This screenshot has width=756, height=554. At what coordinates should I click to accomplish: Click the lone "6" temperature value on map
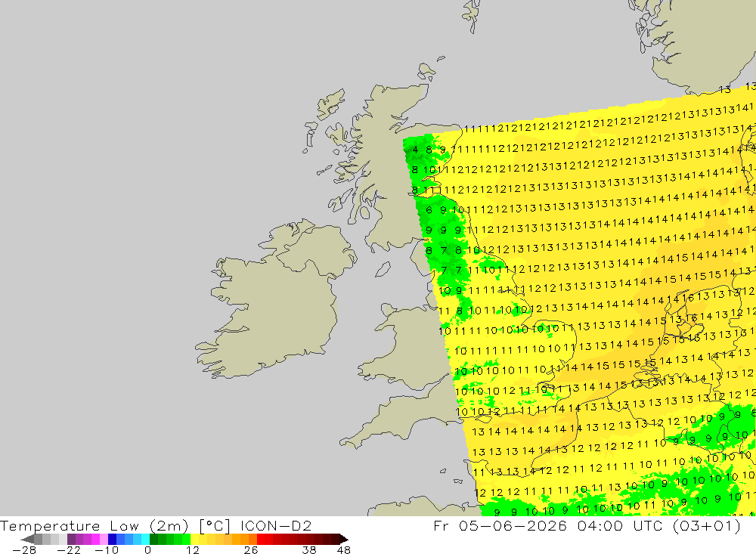point(429,210)
